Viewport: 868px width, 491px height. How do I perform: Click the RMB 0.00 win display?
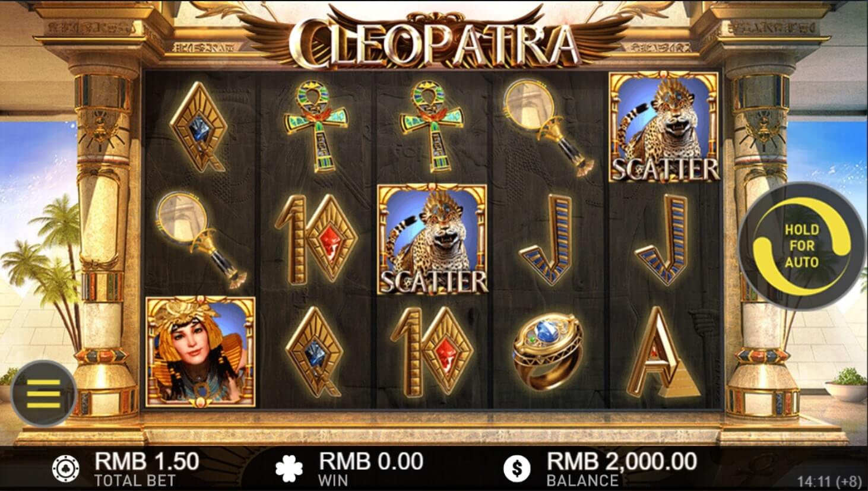pyautogui.click(x=371, y=461)
